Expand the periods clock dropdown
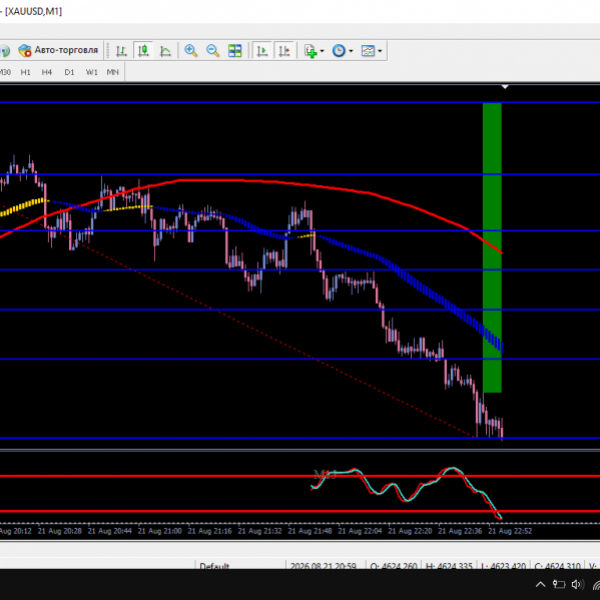The height and width of the screenshot is (600, 600). click(351, 51)
